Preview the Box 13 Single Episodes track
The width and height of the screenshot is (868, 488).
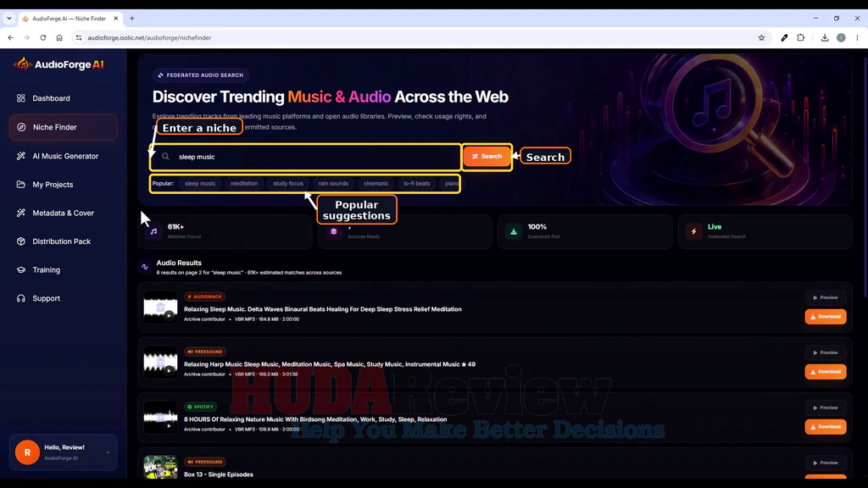[x=826, y=463]
